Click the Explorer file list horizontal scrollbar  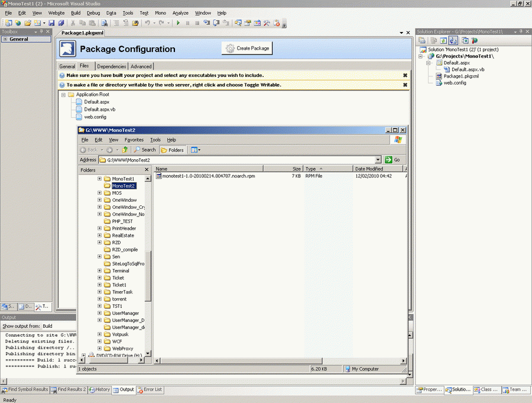[241, 360]
